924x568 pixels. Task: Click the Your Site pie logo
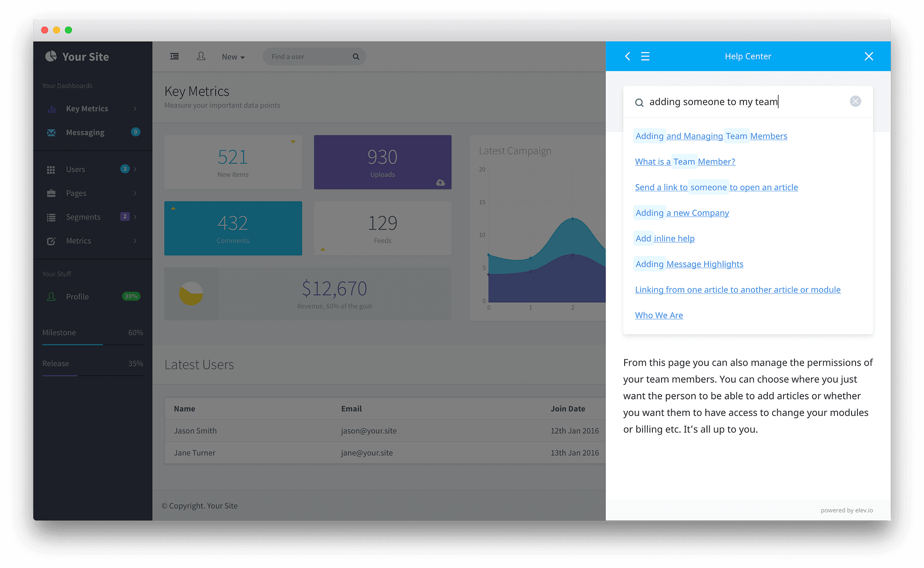(x=51, y=56)
